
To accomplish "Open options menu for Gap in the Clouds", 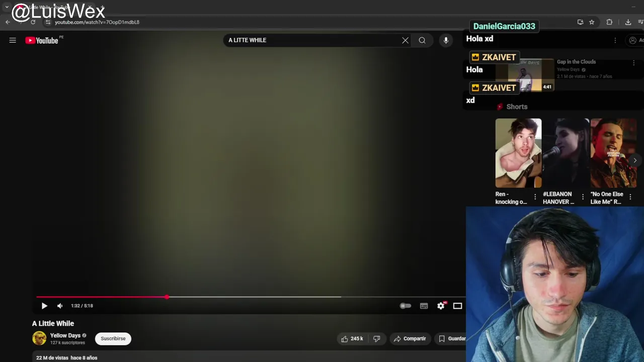I will (633, 63).
